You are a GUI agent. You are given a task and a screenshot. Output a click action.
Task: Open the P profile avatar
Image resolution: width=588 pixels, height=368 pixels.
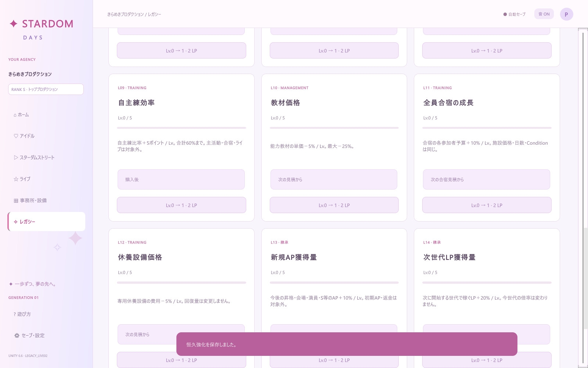point(566,14)
